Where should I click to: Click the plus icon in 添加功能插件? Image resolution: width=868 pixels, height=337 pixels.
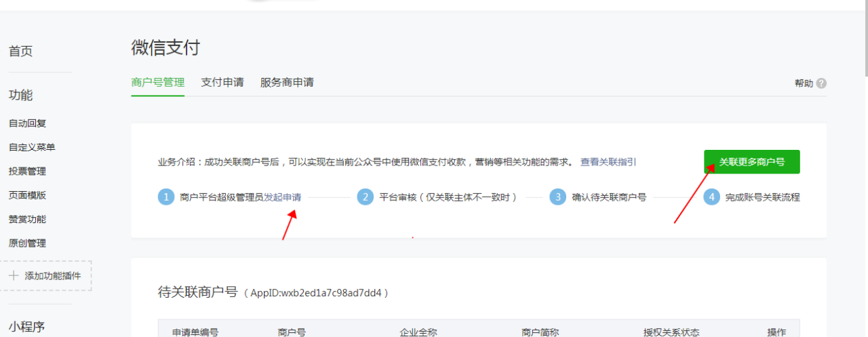(x=14, y=276)
